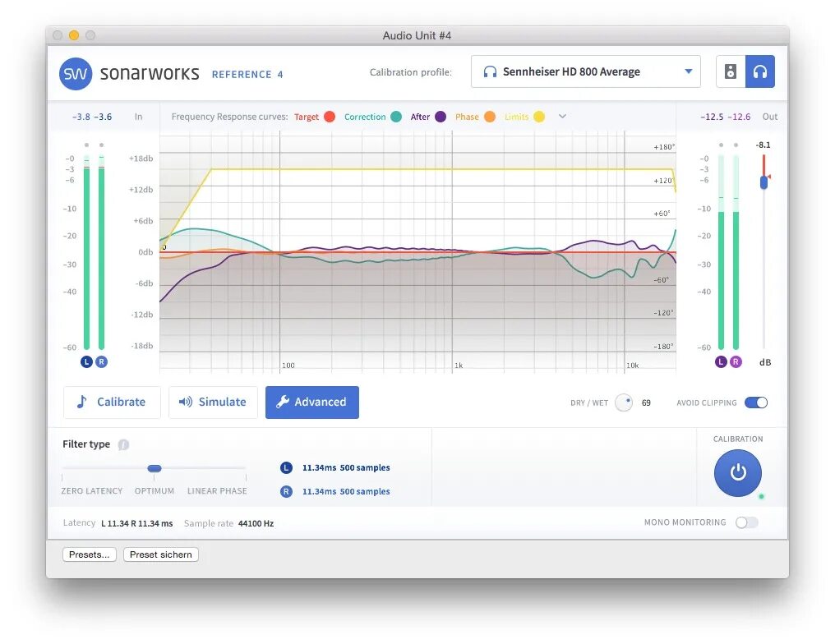Viewport: 835px width, 644px height.
Task: Click headphone icon in calibration profile box
Action: 490,71
